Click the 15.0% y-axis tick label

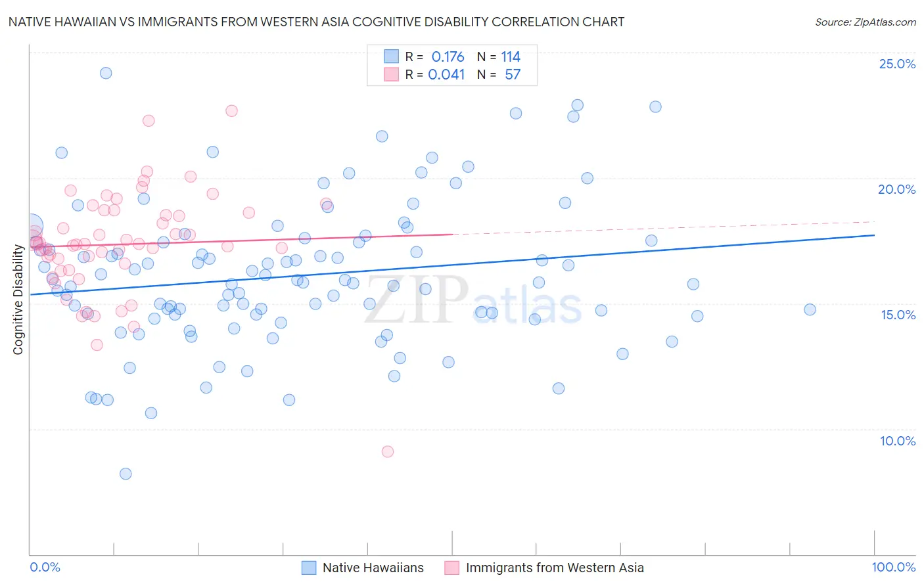pos(898,315)
